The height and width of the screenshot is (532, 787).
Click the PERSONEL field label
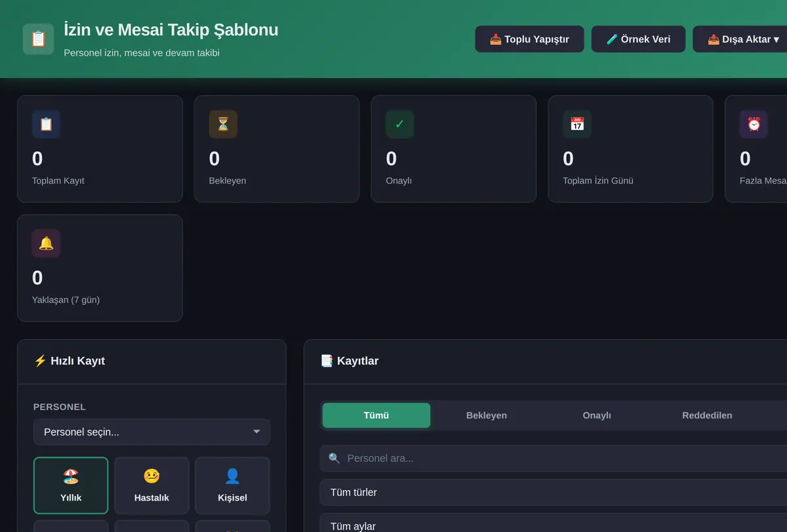tap(60, 407)
